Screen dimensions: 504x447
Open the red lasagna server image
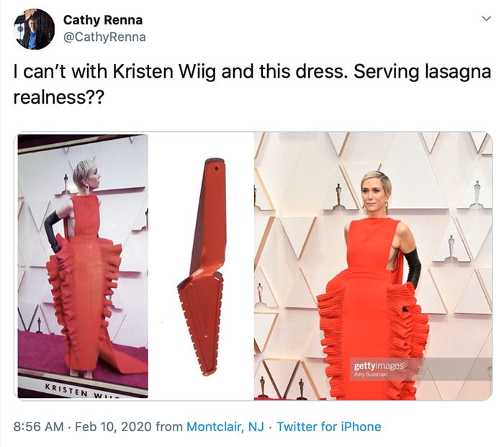[201, 267]
